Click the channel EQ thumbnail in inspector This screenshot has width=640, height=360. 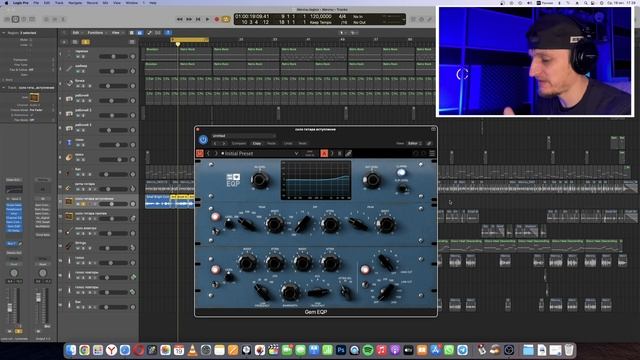pyautogui.click(x=13, y=189)
